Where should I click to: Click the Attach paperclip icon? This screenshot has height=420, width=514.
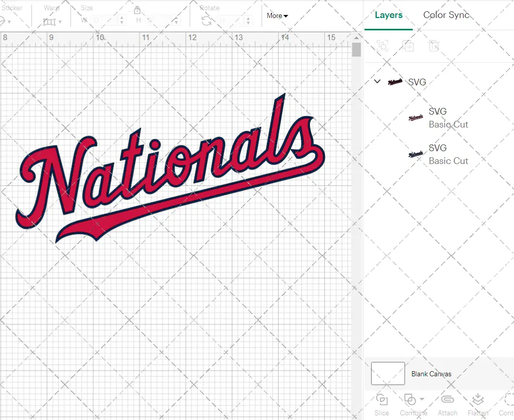pos(447,400)
